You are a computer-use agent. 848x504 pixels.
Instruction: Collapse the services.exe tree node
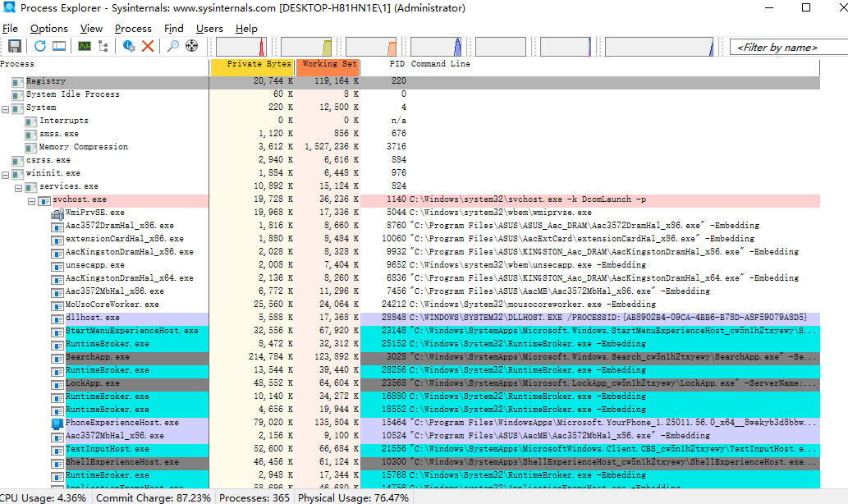point(18,188)
